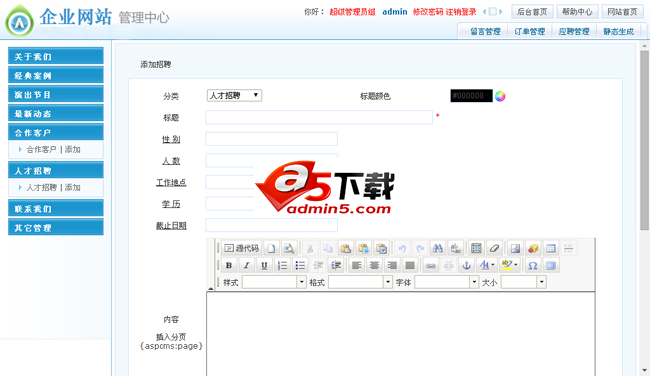Open the Replace icon next to binoculars
The height and width of the screenshot is (376, 650).
(x=456, y=248)
